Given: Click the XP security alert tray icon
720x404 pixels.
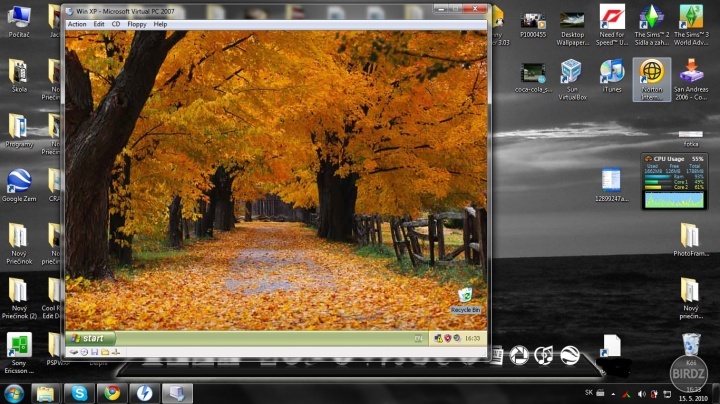Looking at the screenshot, I should [x=448, y=338].
